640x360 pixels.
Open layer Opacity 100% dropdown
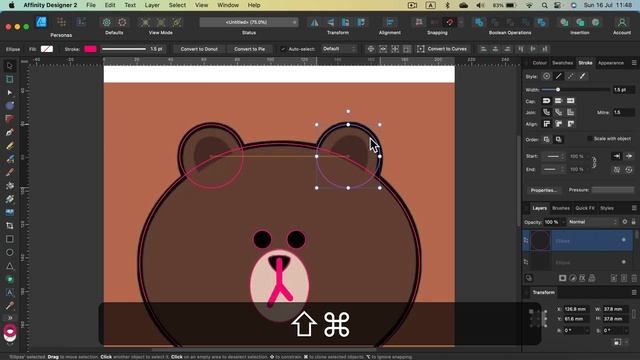click(x=563, y=222)
